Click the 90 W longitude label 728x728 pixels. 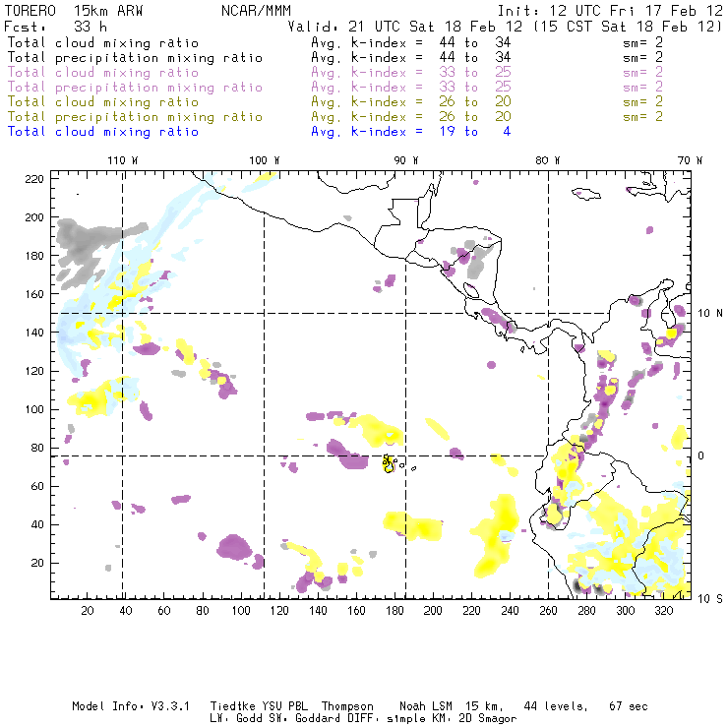(x=406, y=160)
